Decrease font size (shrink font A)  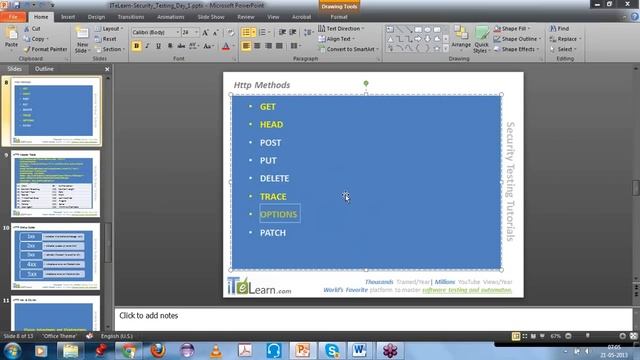point(215,32)
